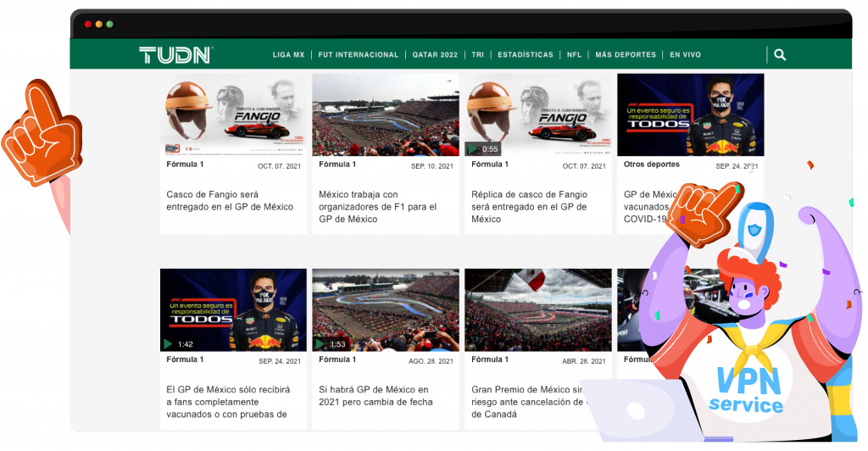The width and height of the screenshot is (868, 451).
Task: Open the Mexican flag stadium thumbnail
Action: pyautogui.click(x=538, y=310)
